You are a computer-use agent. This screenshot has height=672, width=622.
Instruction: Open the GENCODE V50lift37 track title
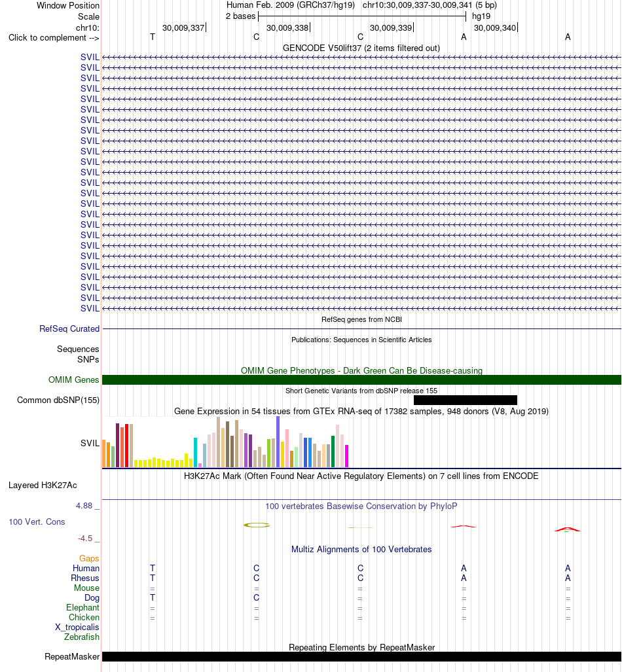(x=361, y=48)
